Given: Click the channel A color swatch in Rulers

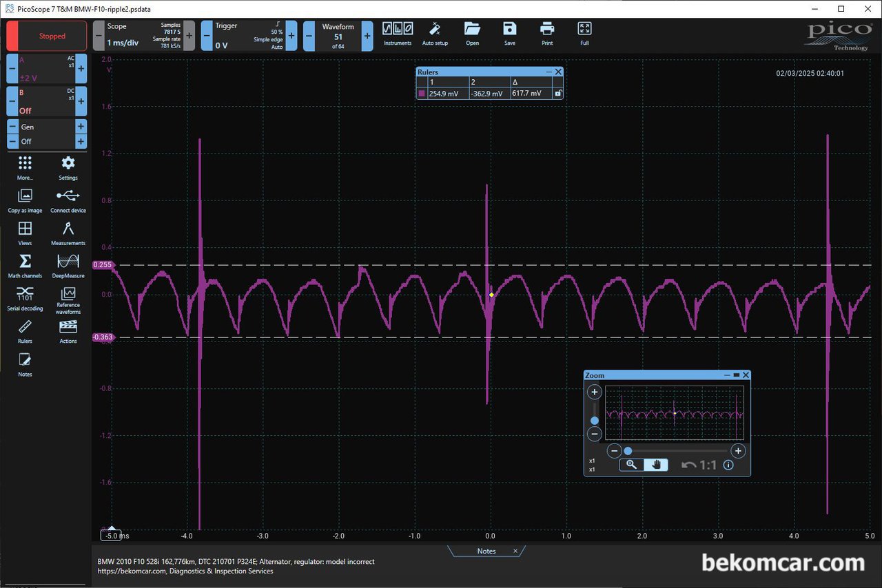Looking at the screenshot, I should 422,94.
